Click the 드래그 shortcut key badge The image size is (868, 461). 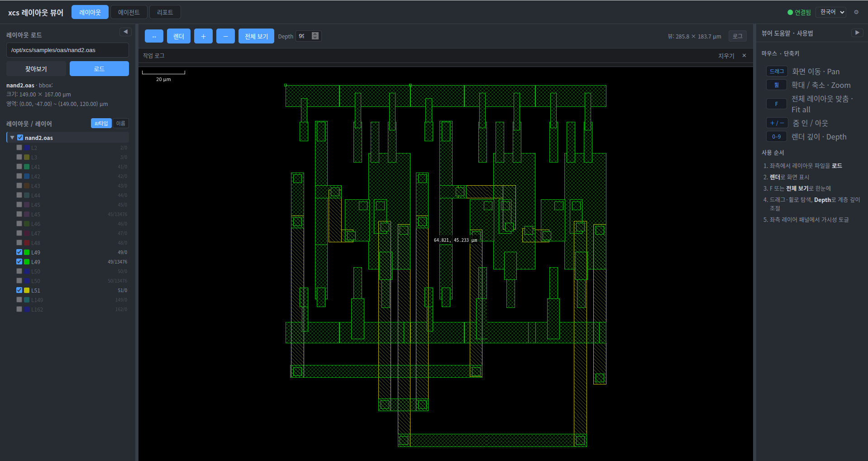coord(777,72)
